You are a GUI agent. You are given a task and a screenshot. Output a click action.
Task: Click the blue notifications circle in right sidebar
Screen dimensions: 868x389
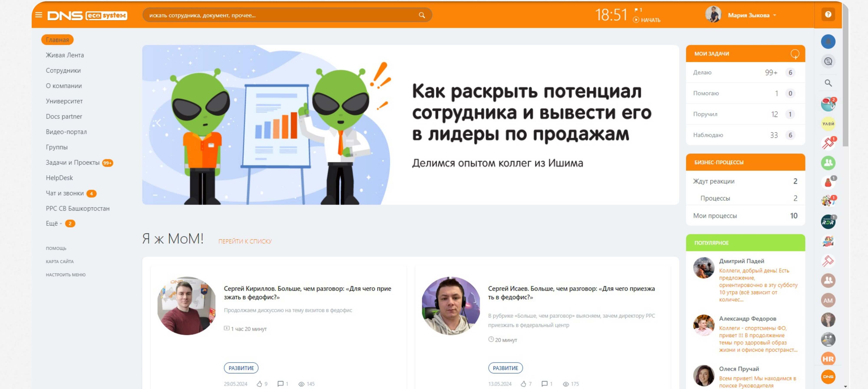click(828, 42)
